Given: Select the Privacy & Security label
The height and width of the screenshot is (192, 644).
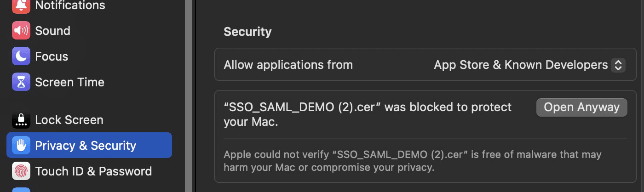Looking at the screenshot, I should [x=86, y=146].
